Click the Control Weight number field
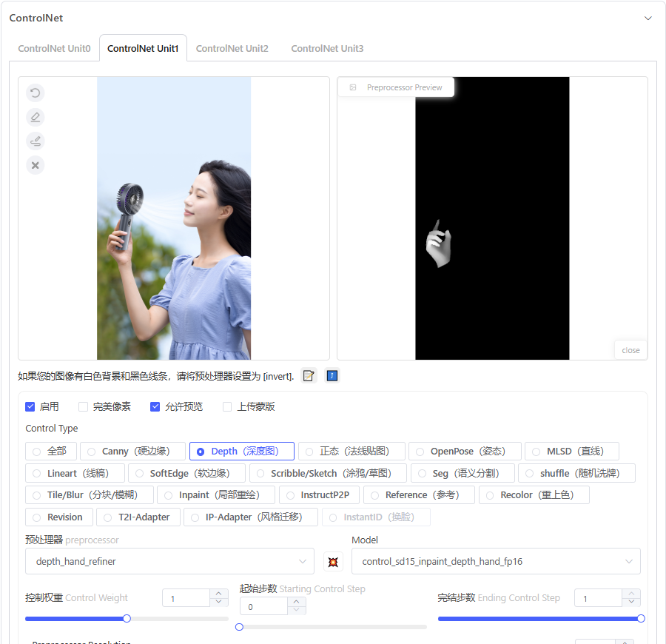Image resolution: width=666 pixels, height=644 pixels. point(186,598)
